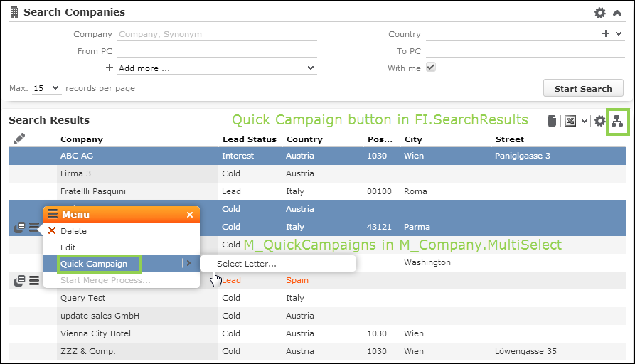
Task: Open the Search Companies settings gear
Action: (x=600, y=13)
